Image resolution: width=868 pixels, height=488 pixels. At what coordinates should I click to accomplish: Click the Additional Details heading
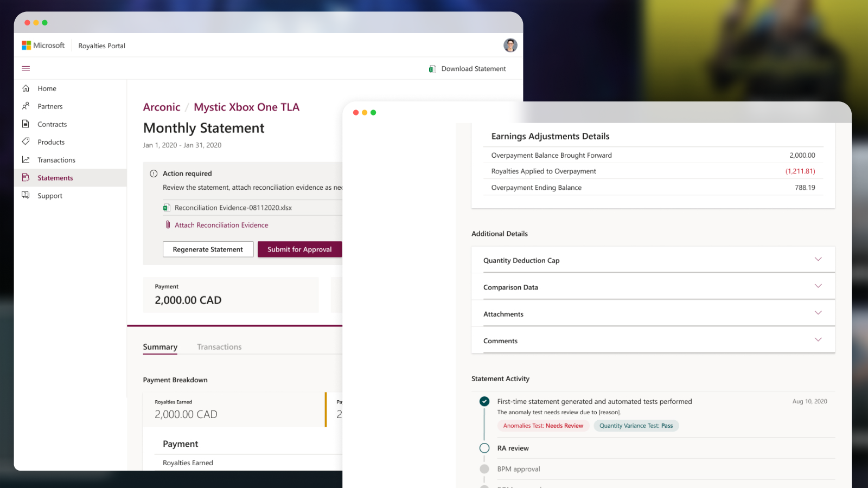(x=499, y=234)
